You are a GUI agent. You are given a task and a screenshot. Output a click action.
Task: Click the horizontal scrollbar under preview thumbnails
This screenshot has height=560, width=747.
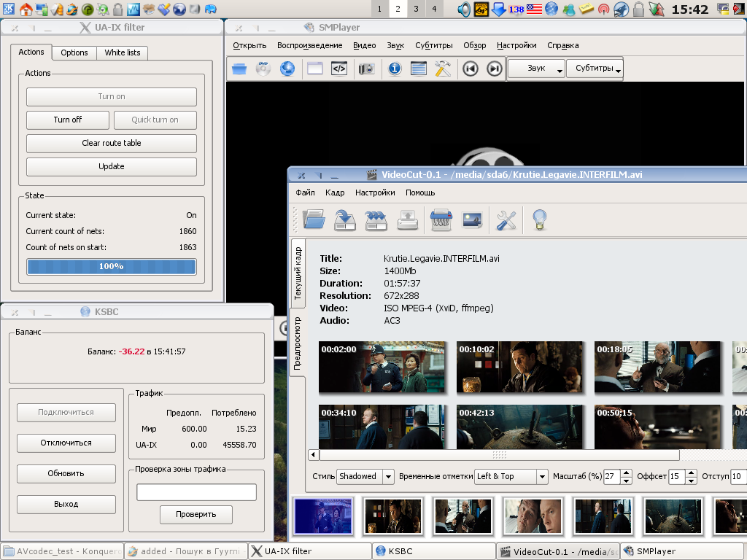pyautogui.click(x=499, y=455)
